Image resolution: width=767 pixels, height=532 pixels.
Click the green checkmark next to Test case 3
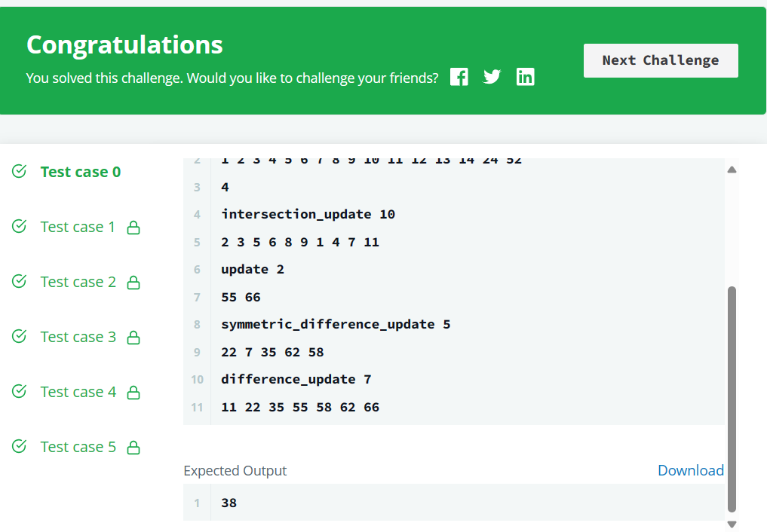19,337
